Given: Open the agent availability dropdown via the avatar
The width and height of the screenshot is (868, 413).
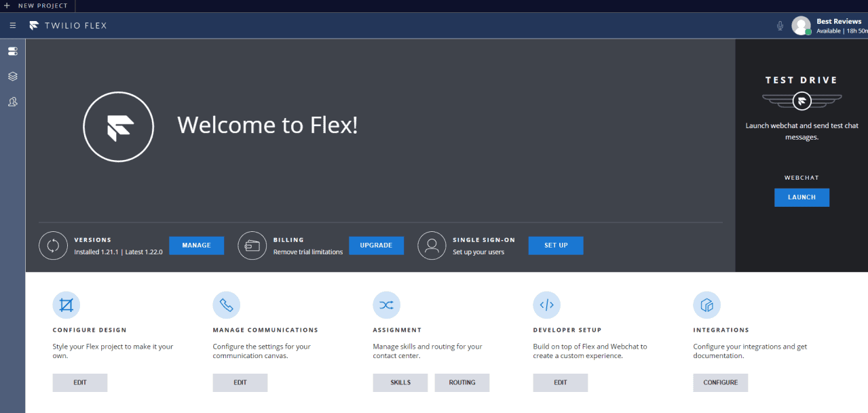Looking at the screenshot, I should (801, 25).
